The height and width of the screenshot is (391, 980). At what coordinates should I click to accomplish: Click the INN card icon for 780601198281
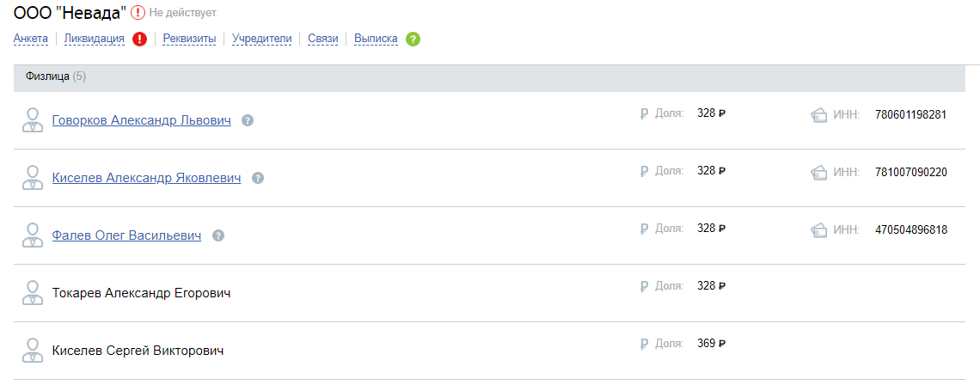tap(818, 115)
